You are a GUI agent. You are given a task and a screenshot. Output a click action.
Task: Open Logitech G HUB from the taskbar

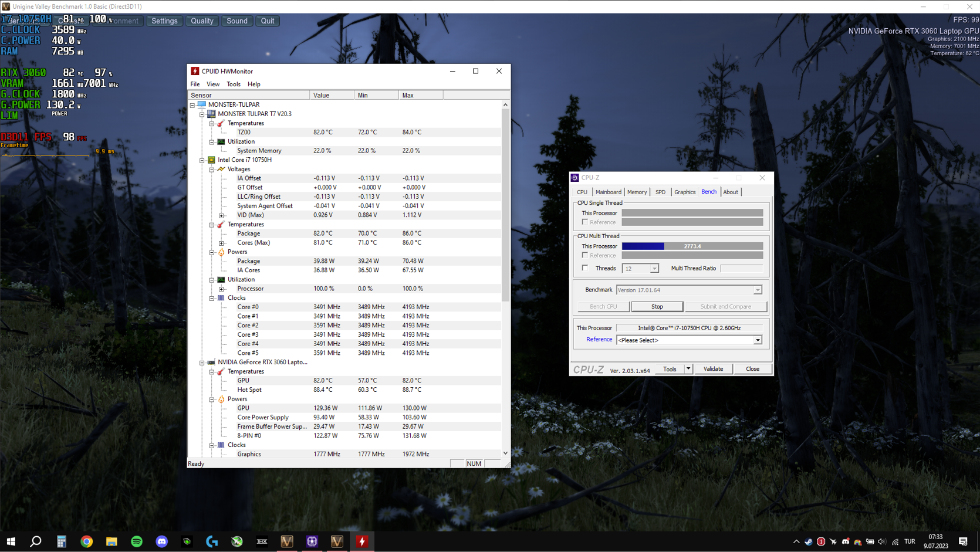(212, 541)
